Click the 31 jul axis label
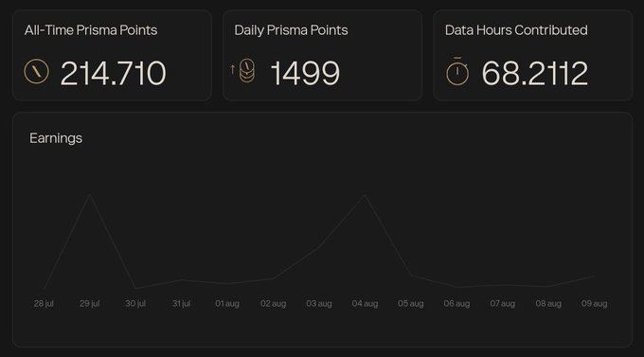This screenshot has height=357, width=644. (x=181, y=304)
